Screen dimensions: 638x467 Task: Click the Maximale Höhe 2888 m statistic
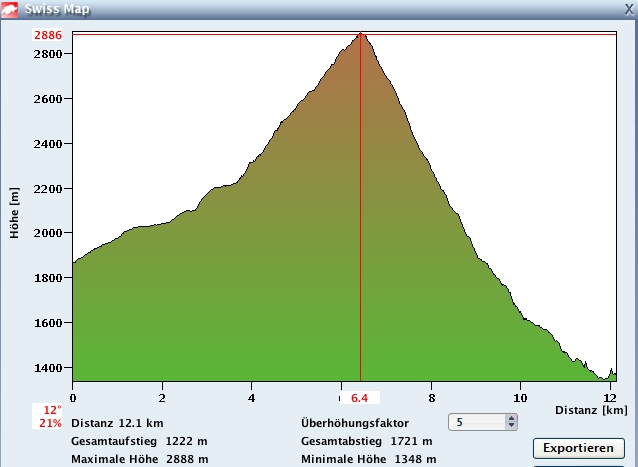coord(139,459)
